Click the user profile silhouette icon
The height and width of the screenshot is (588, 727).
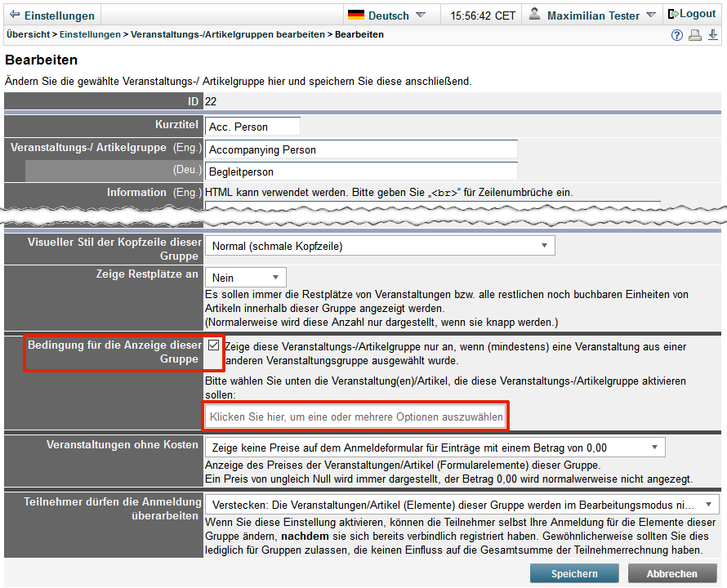point(534,14)
